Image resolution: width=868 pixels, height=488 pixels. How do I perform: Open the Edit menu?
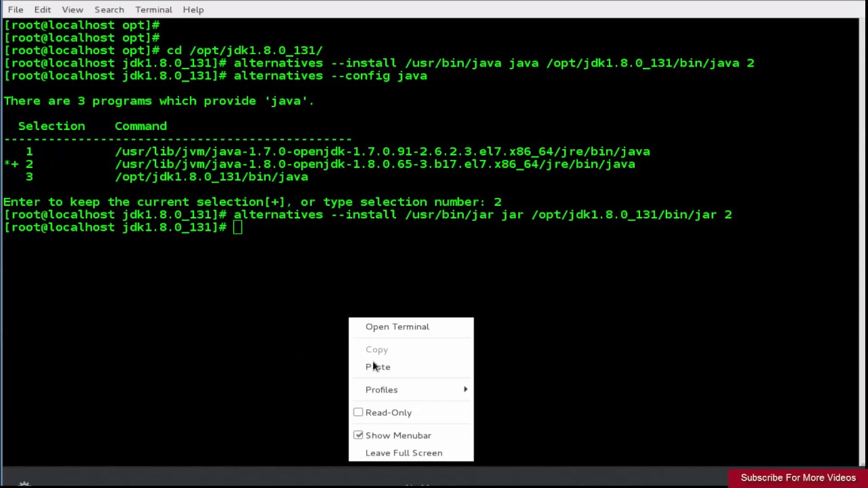[x=42, y=9]
